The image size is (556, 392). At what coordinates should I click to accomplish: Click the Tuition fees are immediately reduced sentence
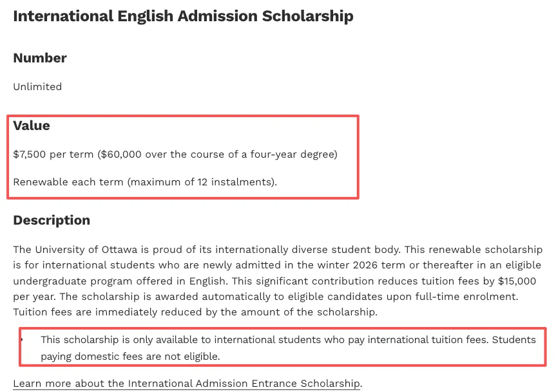point(195,312)
